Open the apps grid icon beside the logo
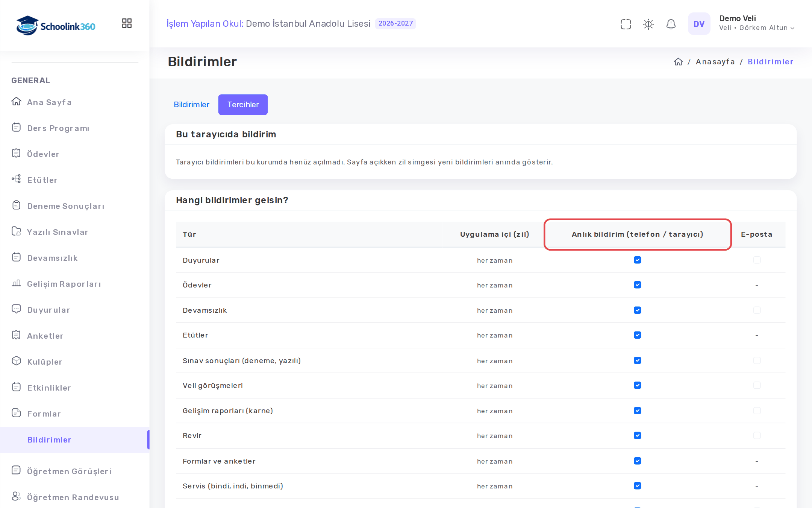 click(127, 23)
